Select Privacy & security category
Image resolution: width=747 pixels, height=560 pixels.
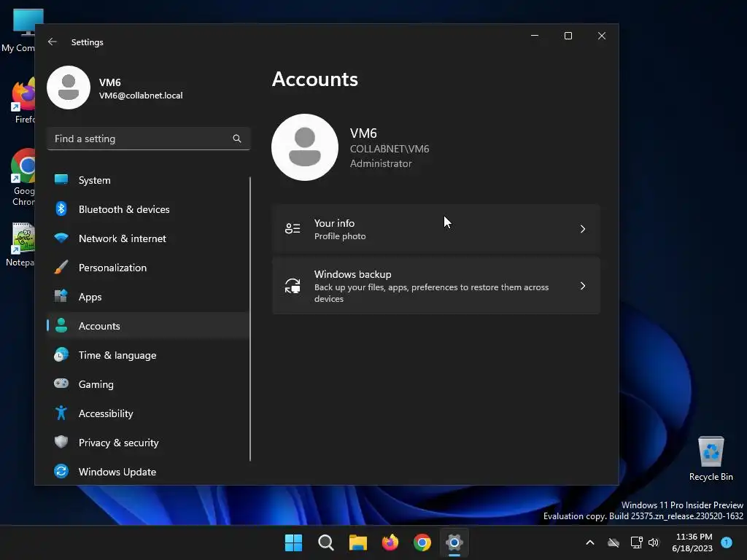click(x=148, y=443)
